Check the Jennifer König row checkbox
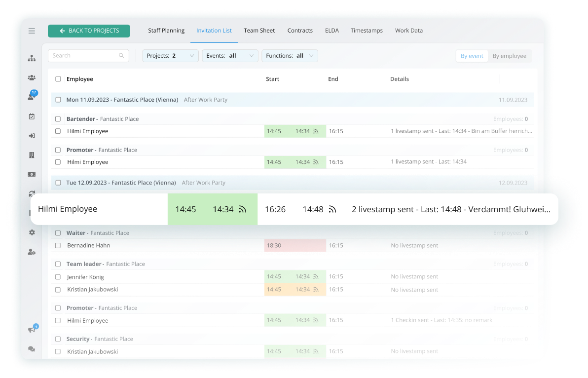 click(x=58, y=277)
